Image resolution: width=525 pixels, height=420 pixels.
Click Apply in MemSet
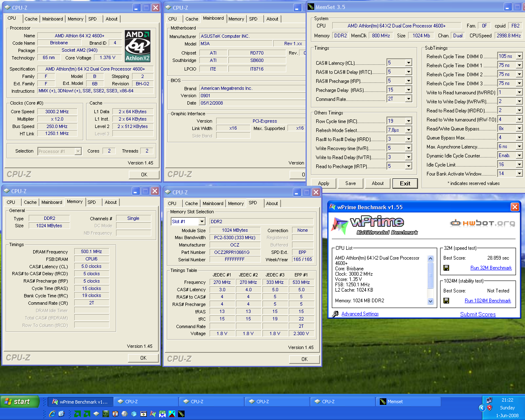point(324,183)
